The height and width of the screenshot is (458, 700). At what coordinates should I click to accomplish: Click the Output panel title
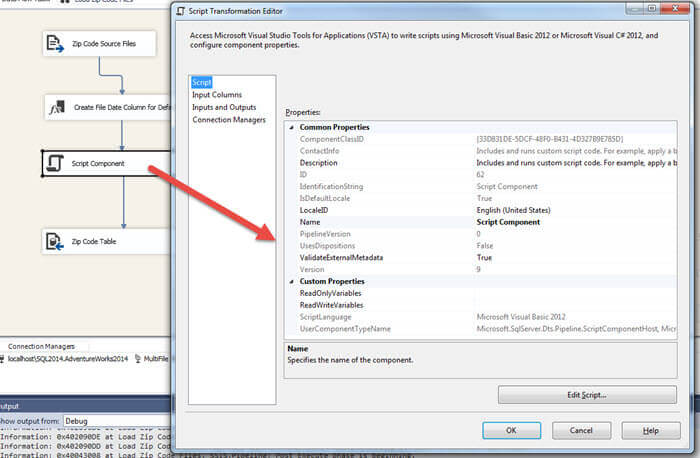point(9,406)
